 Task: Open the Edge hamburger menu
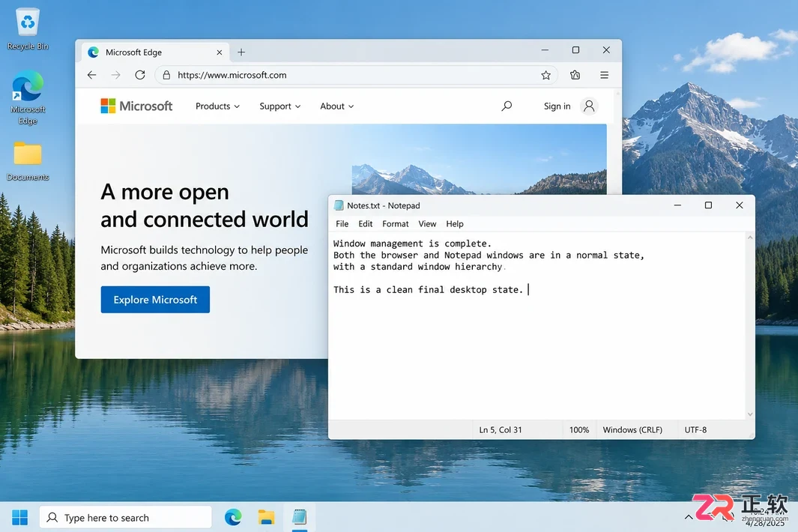[604, 75]
